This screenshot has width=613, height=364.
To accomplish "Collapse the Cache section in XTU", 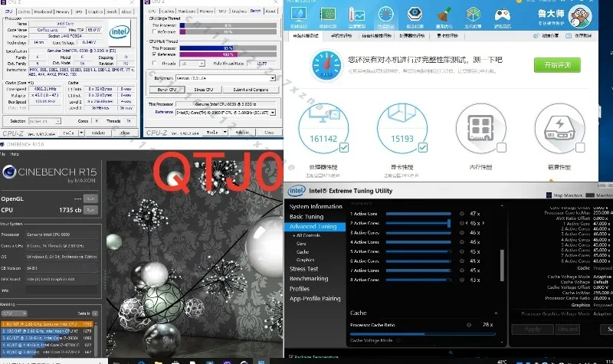I will click(x=496, y=313).
